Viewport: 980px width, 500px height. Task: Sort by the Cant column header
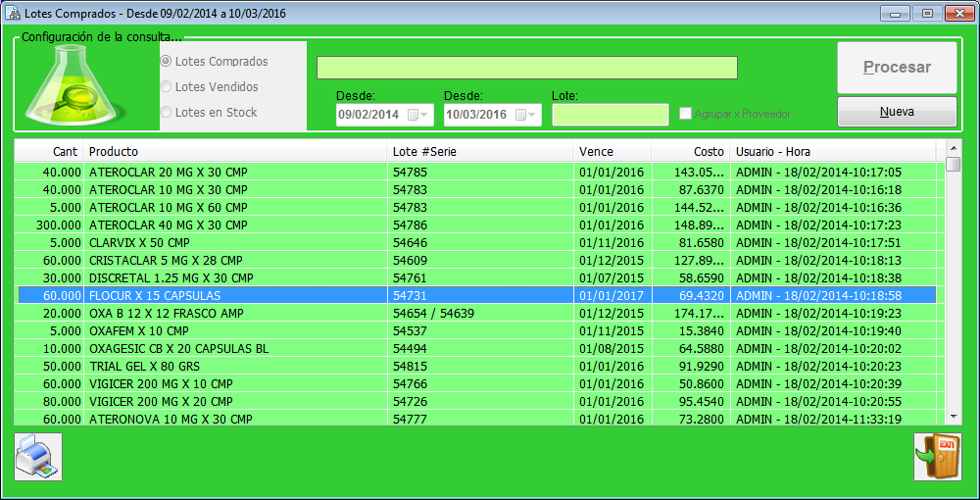coord(49,151)
